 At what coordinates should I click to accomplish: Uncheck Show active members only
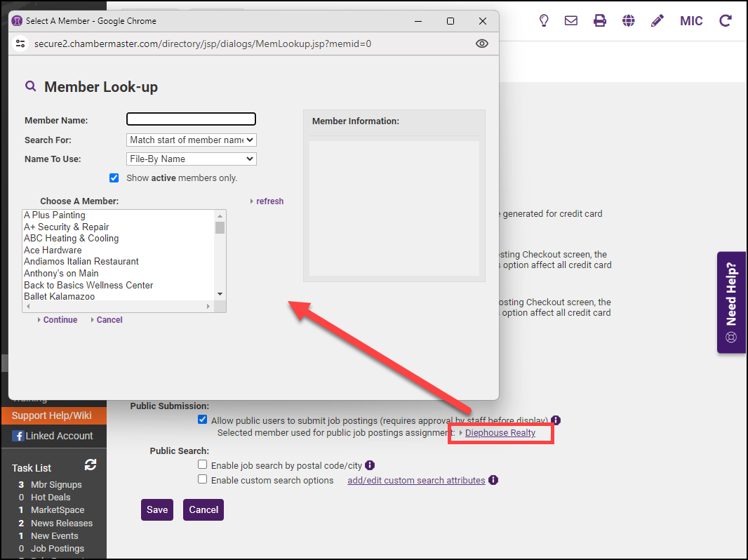click(114, 178)
